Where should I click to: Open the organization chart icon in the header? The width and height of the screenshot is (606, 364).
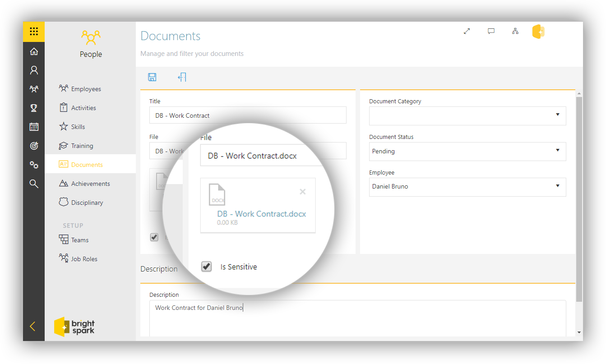tap(515, 31)
